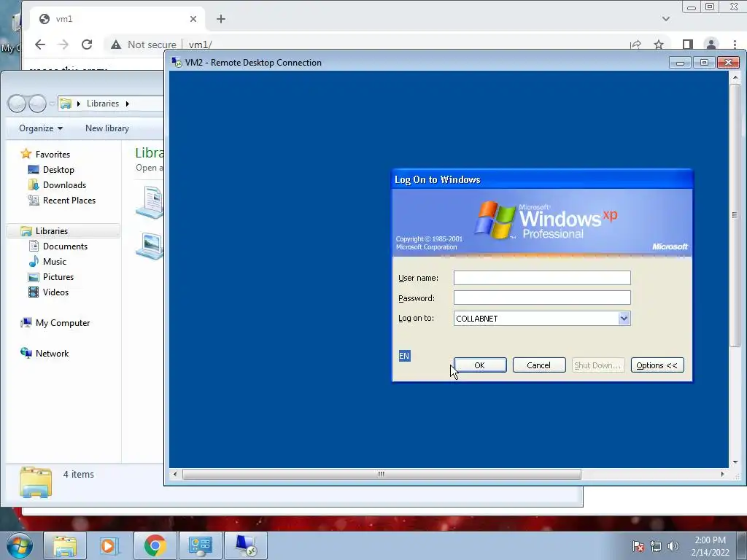Open the Chrome three-dot menu
The image size is (747, 560).
735,44
